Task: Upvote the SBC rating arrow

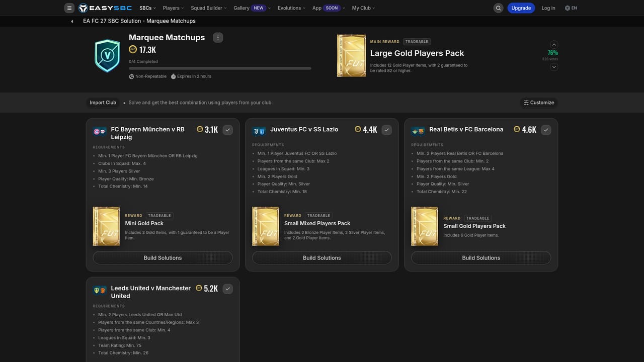Action: pos(554,44)
